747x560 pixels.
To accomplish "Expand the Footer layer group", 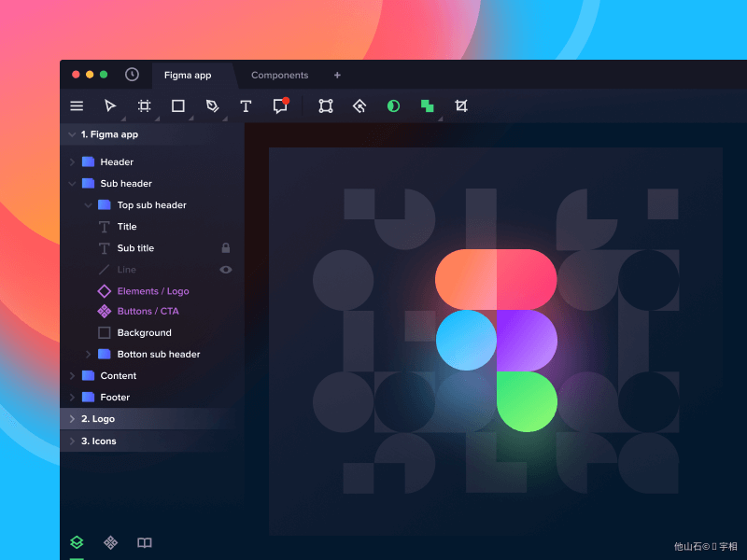I will 72,398.
